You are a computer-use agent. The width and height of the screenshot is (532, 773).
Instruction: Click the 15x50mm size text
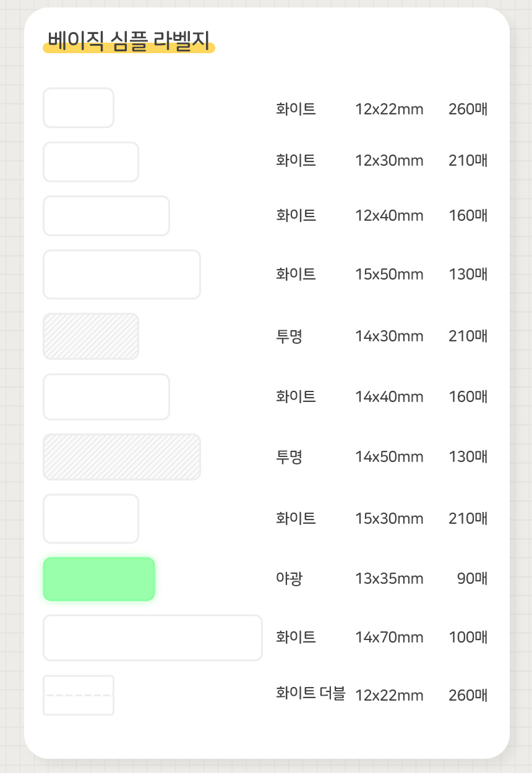(x=389, y=275)
